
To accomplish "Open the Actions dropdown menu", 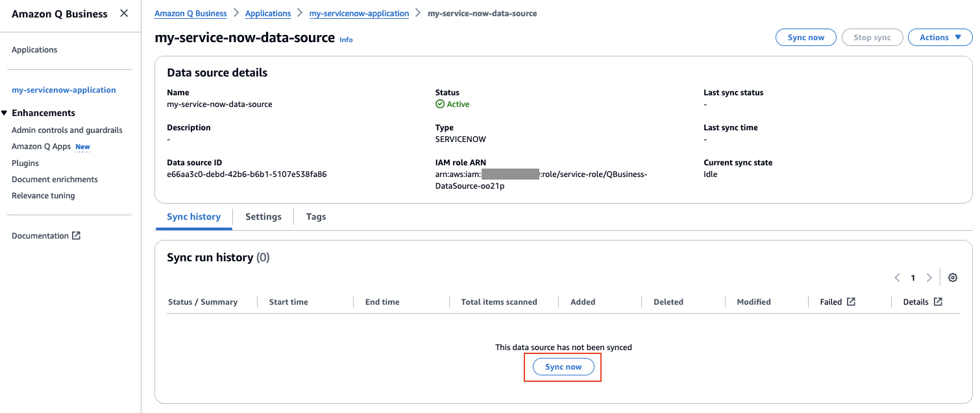I will point(940,38).
